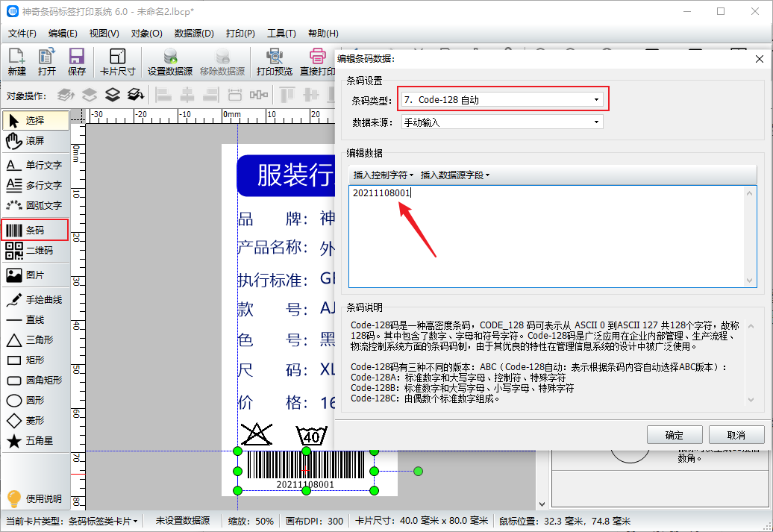Click the canvas vertical scrollbar down arrow
This screenshot has width=773, height=532.
pyautogui.click(x=542, y=504)
